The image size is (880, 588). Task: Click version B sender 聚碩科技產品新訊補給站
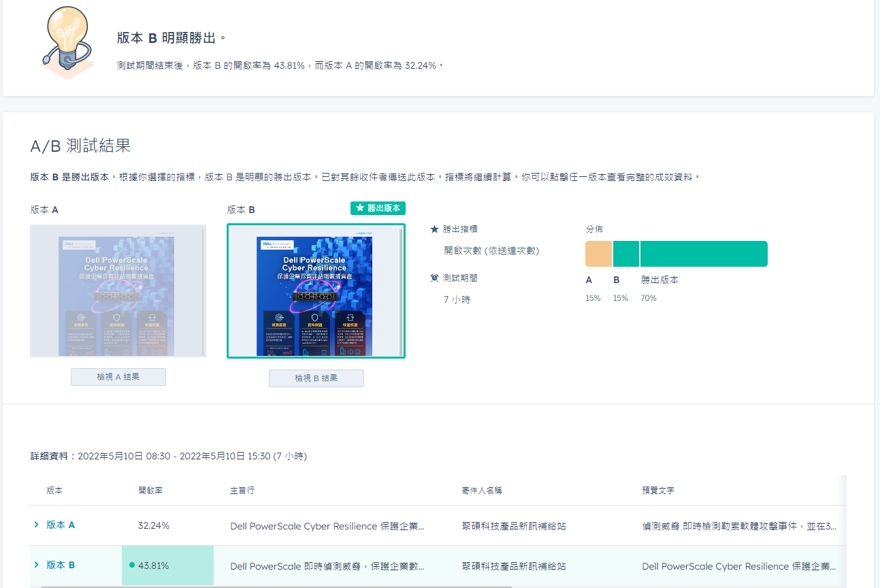(x=514, y=566)
